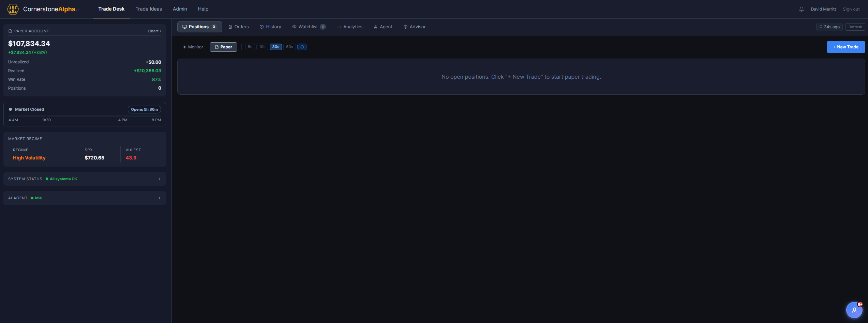Image resolution: width=868 pixels, height=323 pixels.
Task: Click the Positions tab count badge
Action: click(214, 27)
